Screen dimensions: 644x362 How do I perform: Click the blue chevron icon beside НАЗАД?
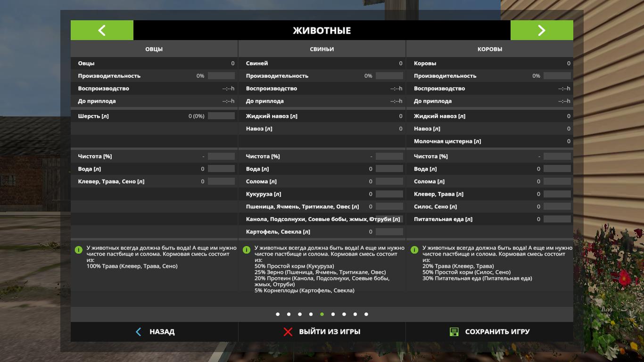coord(138,332)
